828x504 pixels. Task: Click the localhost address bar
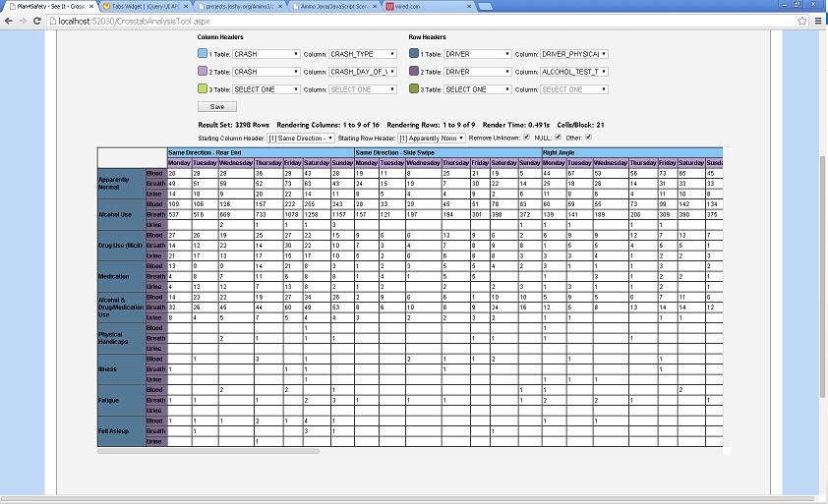coord(423,21)
